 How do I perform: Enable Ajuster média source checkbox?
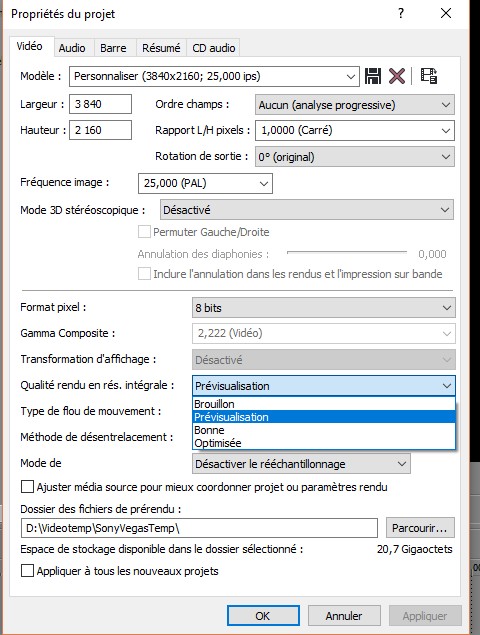click(x=27, y=486)
